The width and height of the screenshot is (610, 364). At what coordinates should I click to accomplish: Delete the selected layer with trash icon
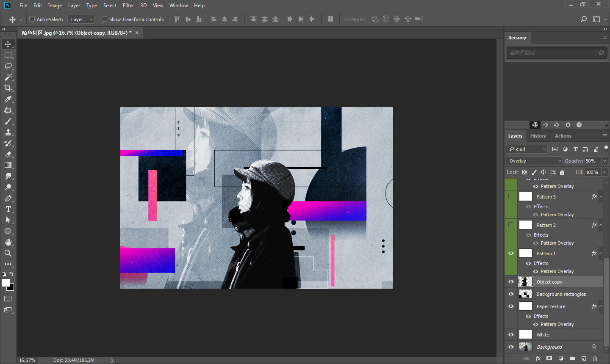(595, 358)
